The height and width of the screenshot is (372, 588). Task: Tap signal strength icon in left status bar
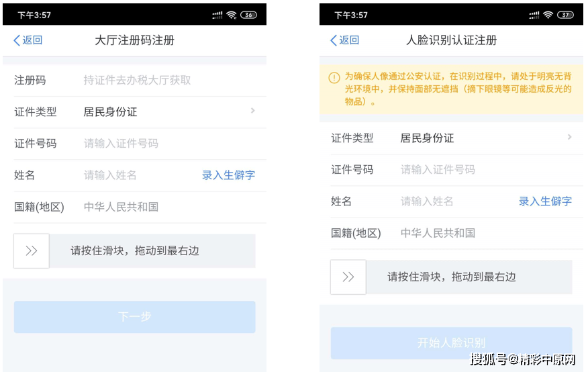pyautogui.click(x=217, y=15)
